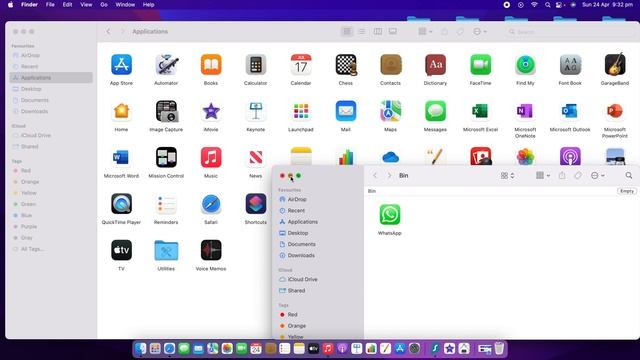Screen dimensions: 640x360
Task: Open the Finder menu in menu bar
Action: click(x=29, y=4)
